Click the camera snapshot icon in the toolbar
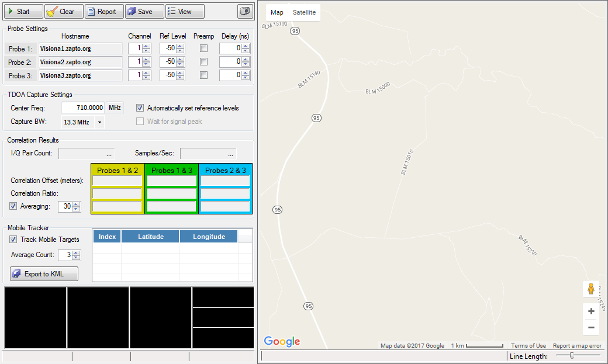This screenshot has height=364, width=608. click(245, 12)
